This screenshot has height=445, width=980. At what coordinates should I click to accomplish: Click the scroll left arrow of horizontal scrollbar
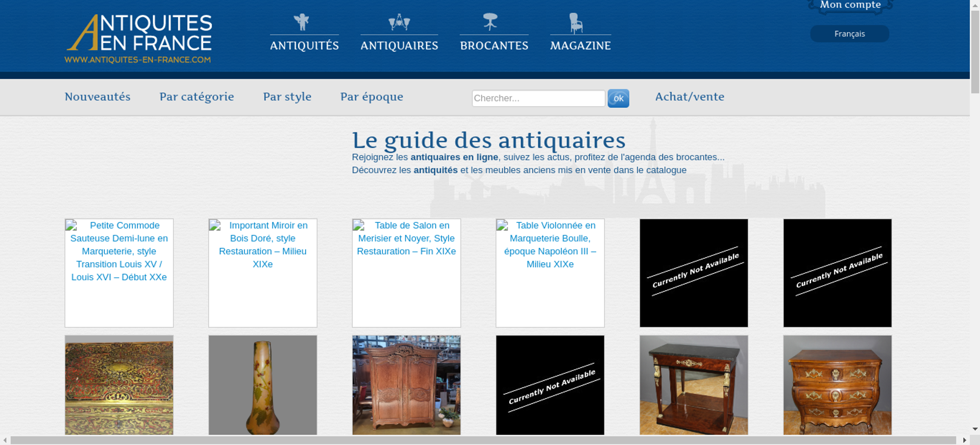(5, 440)
